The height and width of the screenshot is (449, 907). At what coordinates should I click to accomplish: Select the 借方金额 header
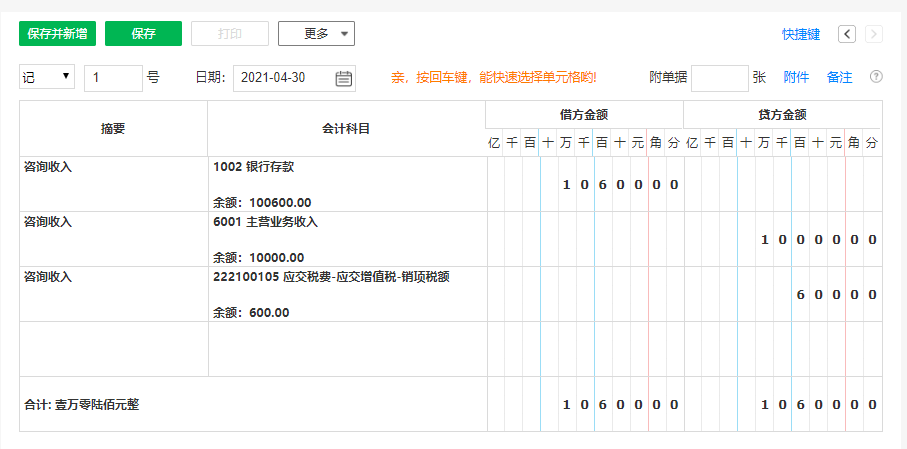[x=584, y=115]
